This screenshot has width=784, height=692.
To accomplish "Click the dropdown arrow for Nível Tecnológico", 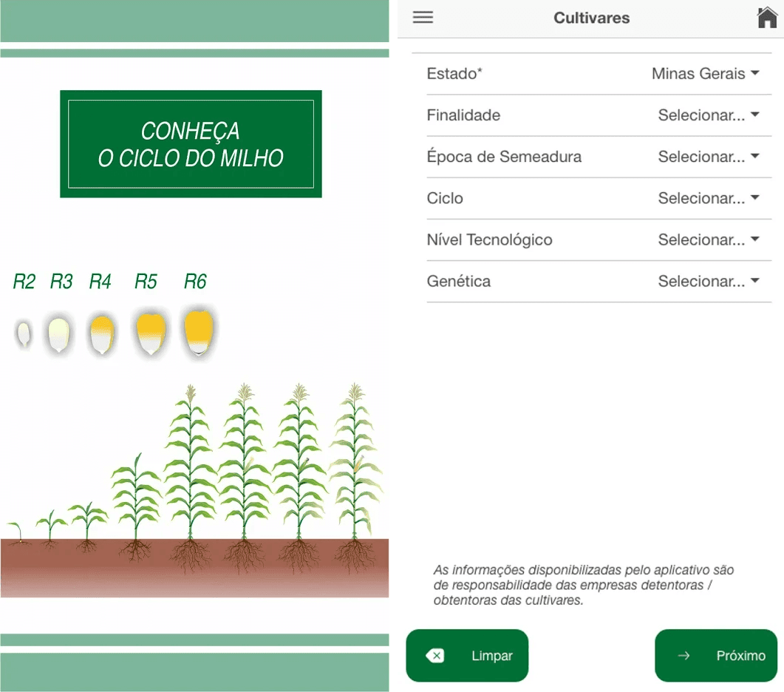I will click(754, 240).
